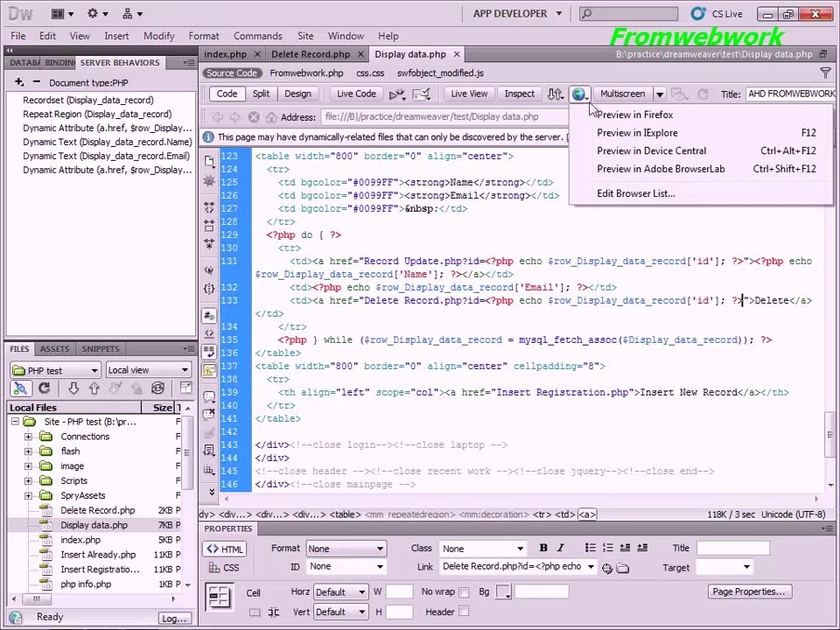Open the Format dropdown
The height and width of the screenshot is (630, 840).
(x=346, y=549)
